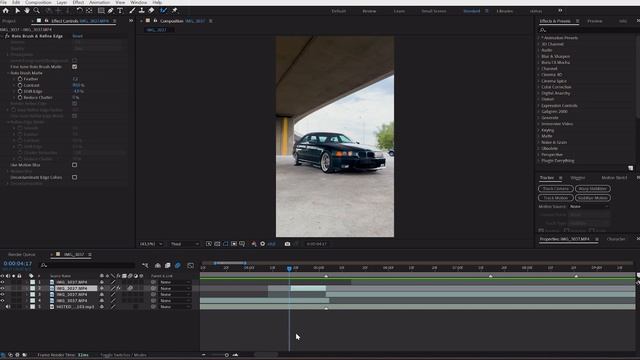The width and height of the screenshot is (640, 360).
Task: Click the Feather value in Roto Brush Matte
Action: (75, 79)
